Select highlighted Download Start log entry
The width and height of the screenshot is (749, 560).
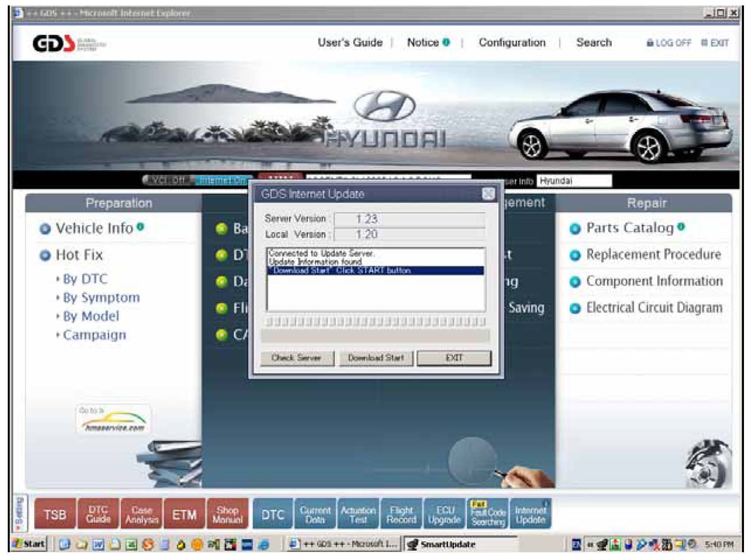[375, 270]
